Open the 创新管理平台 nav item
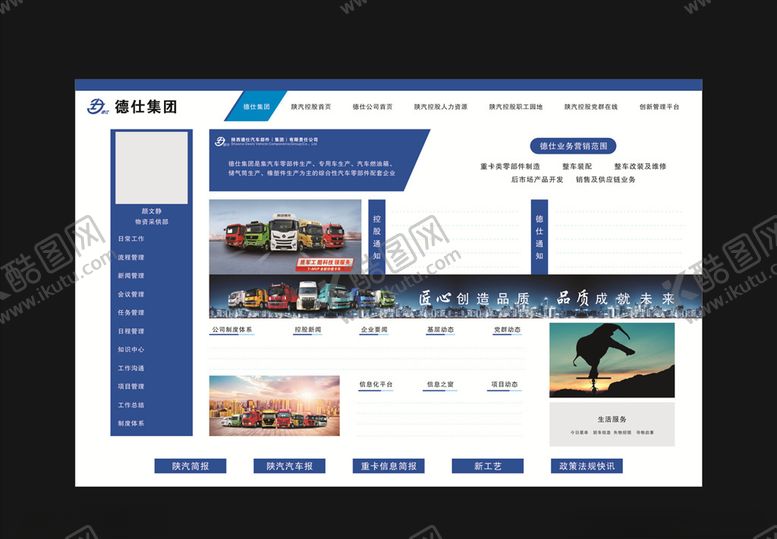 coord(659,107)
